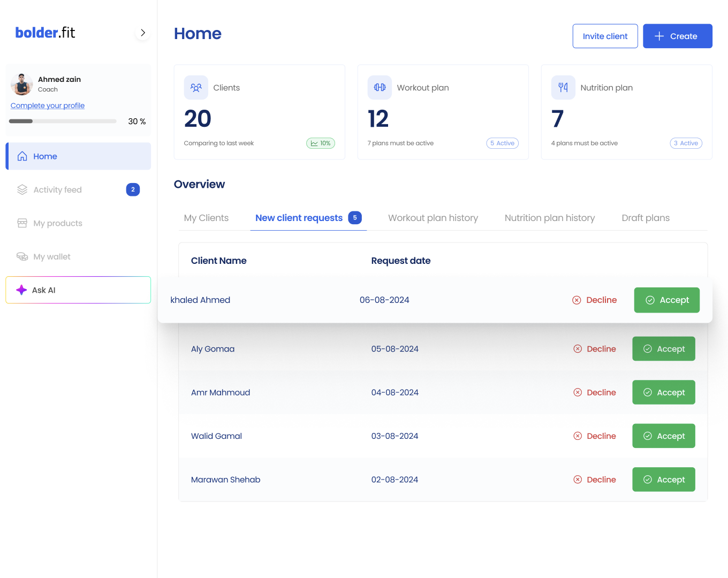Click the Create button
The height and width of the screenshot is (578, 728).
(x=677, y=36)
